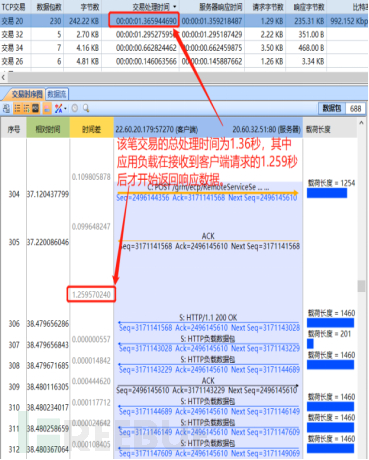This screenshot has height=460, width=369.
Task: Toggle the pink-blue highlight icon in toolbar
Action: 47,108
